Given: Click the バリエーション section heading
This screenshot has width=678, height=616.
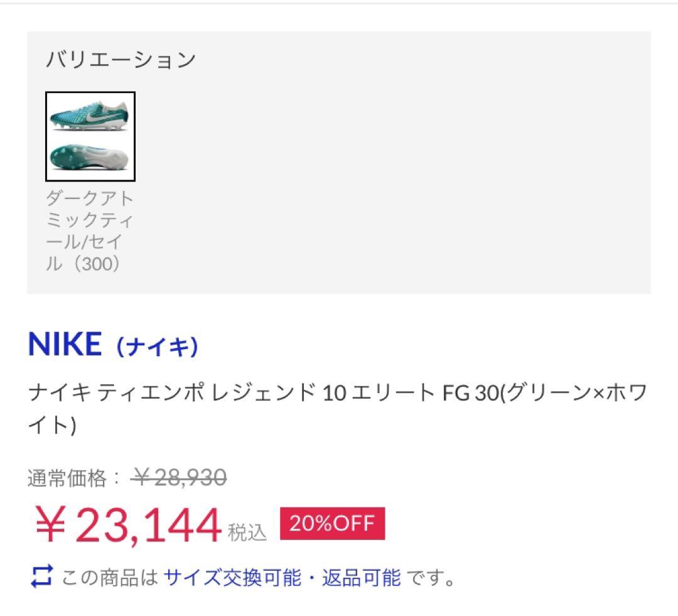Looking at the screenshot, I should (119, 58).
